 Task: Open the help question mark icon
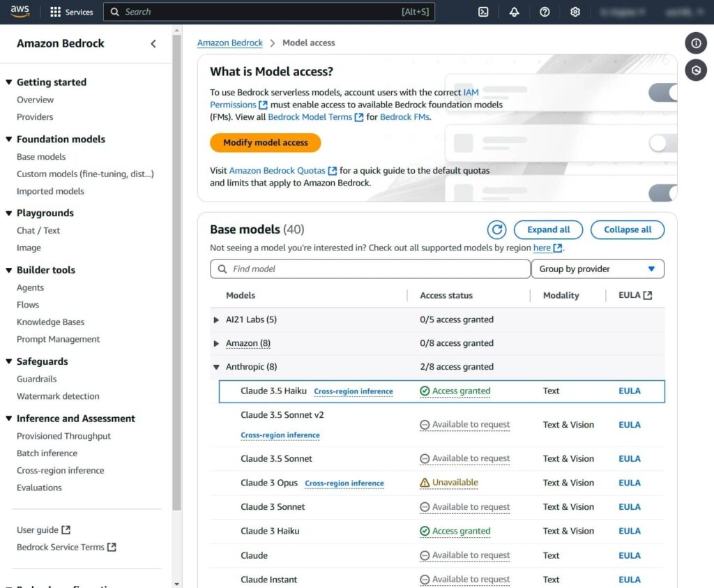point(545,12)
